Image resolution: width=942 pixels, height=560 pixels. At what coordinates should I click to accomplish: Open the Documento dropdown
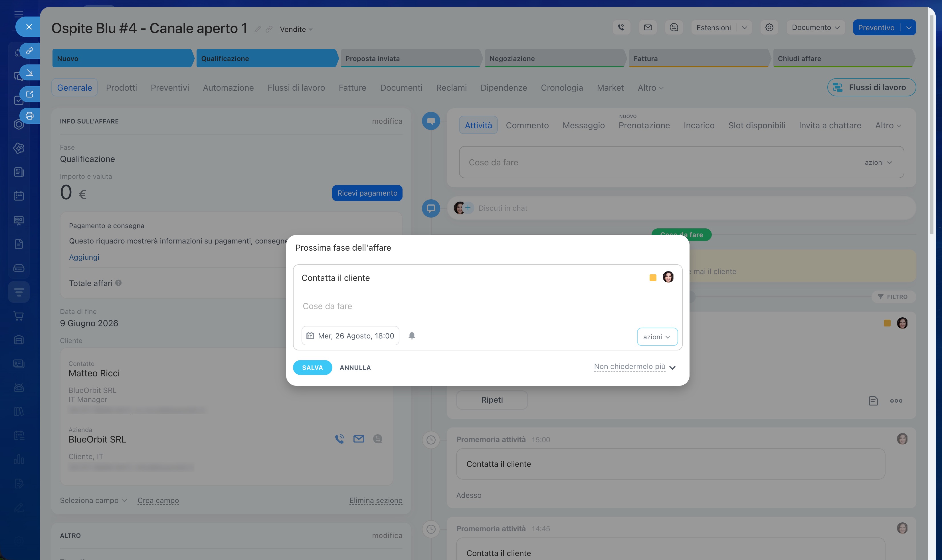pos(816,27)
